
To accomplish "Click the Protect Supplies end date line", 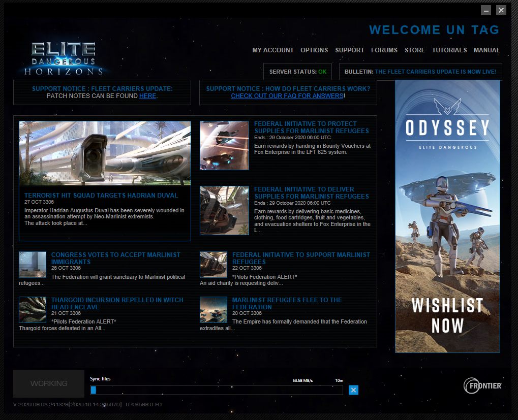I will click(292, 138).
